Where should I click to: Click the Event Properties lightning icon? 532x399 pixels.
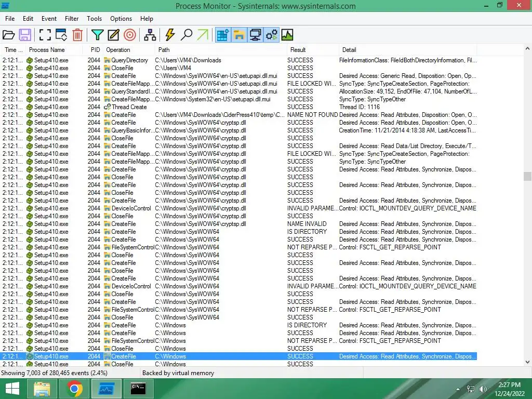170,35
